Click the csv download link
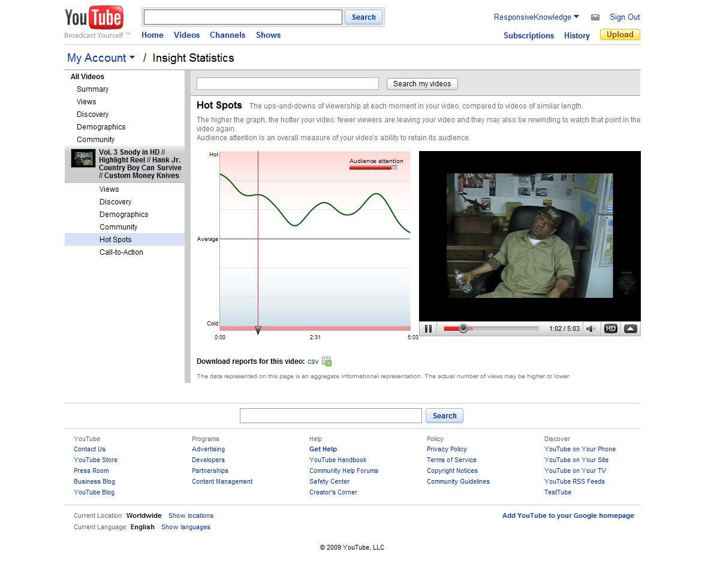 [x=313, y=362]
